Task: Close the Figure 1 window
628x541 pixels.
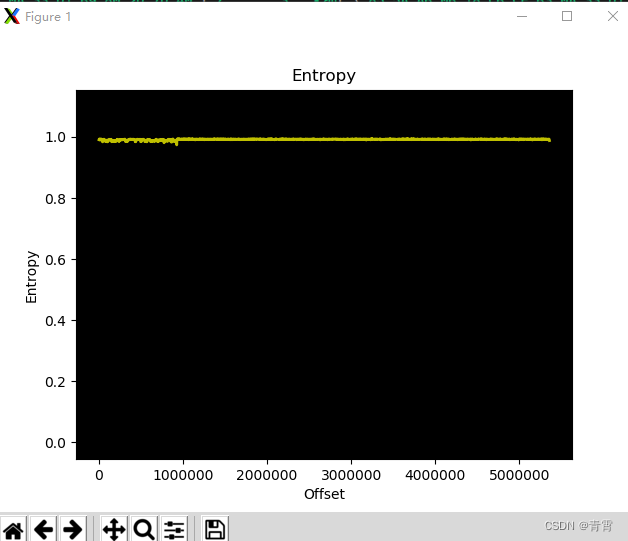Action: coord(613,16)
